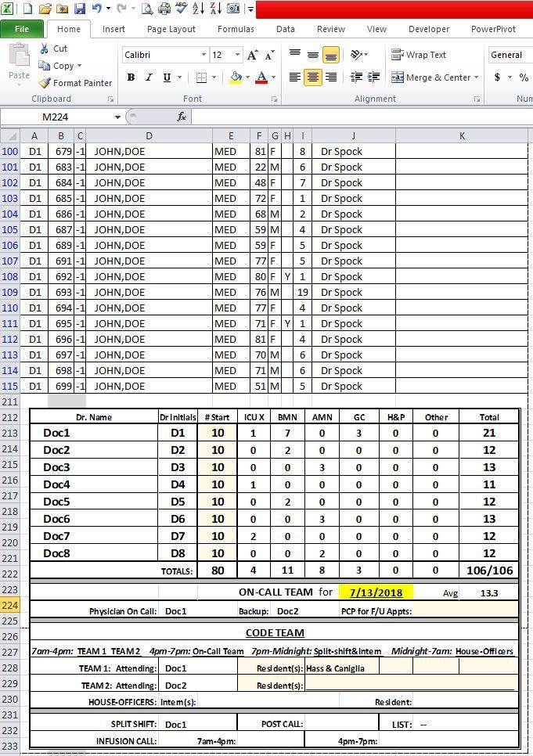Click the Quick Print icon

(x=164, y=8)
